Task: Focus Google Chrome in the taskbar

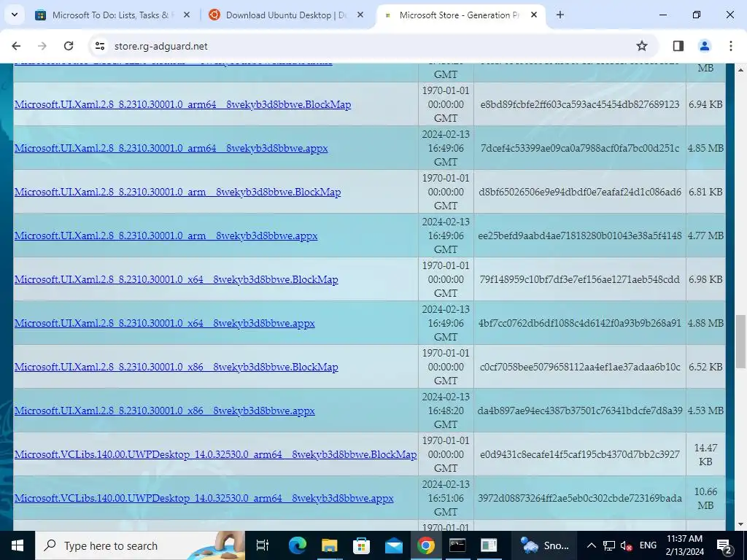Action: click(425, 545)
